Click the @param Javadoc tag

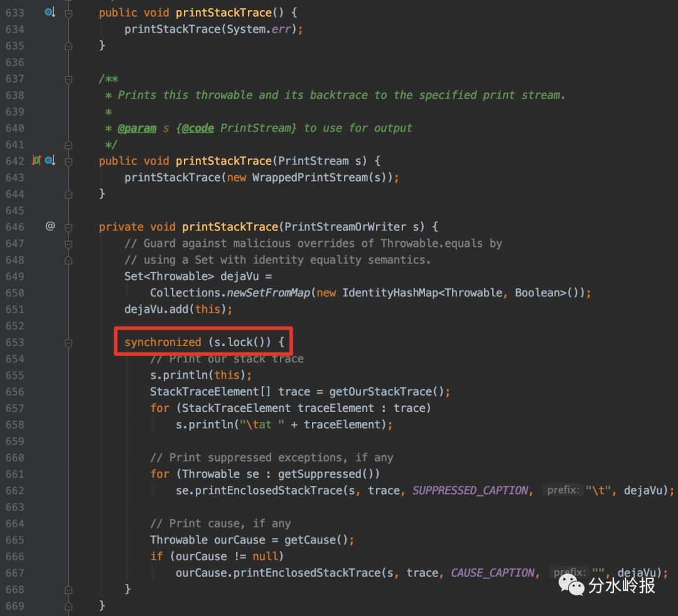coord(137,128)
